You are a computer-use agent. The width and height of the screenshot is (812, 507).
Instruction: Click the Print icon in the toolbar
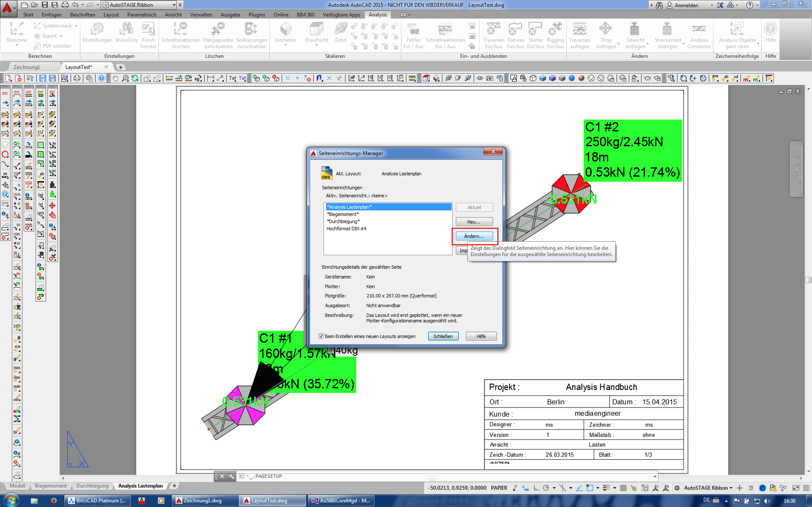point(77,78)
